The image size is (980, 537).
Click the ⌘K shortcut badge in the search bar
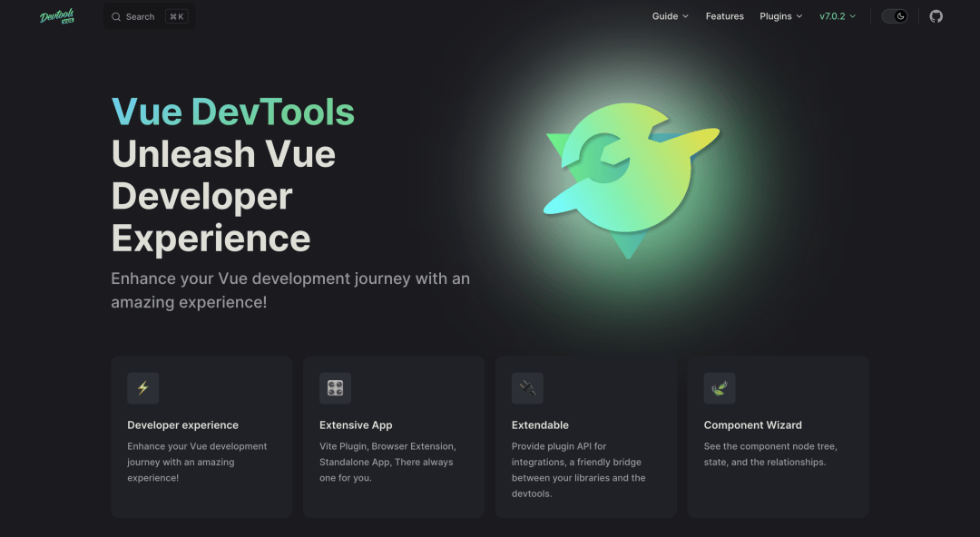[177, 15]
